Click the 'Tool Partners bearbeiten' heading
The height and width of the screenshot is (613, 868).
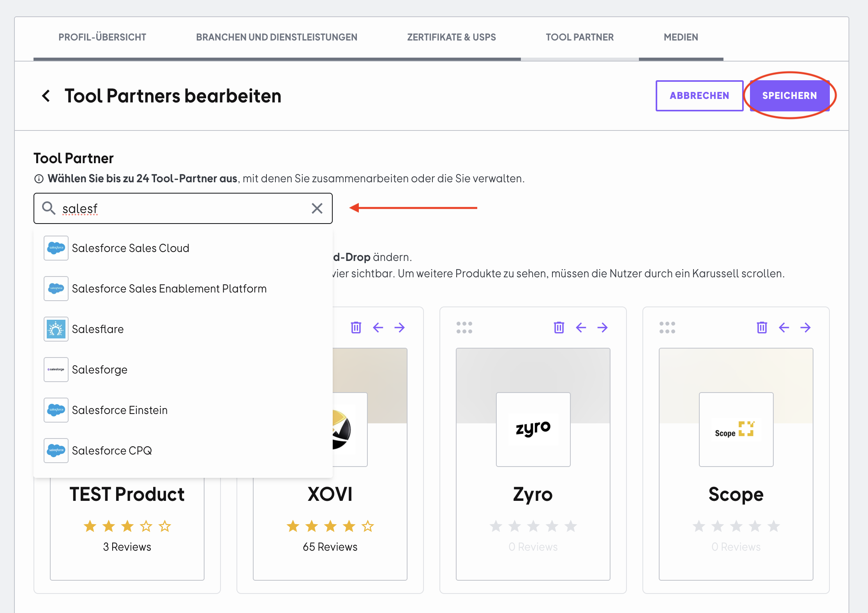point(173,96)
